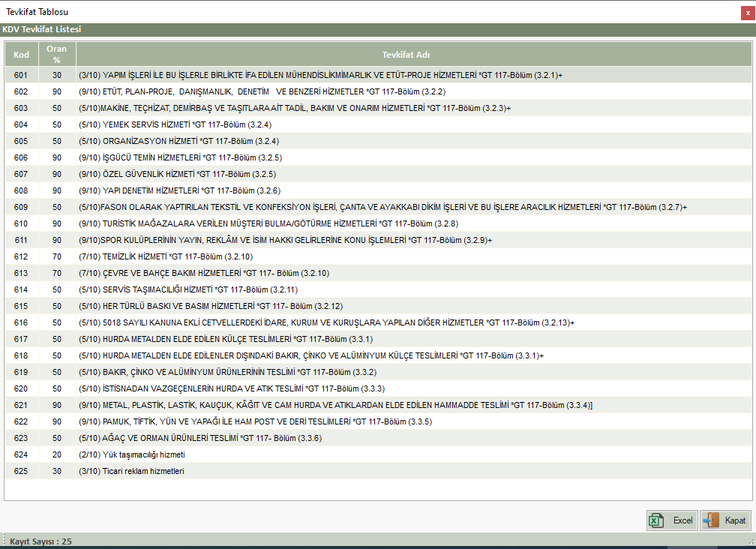Select the FASON OLARAK YAPTIRILAN TEKSTİL row

tap(379, 207)
